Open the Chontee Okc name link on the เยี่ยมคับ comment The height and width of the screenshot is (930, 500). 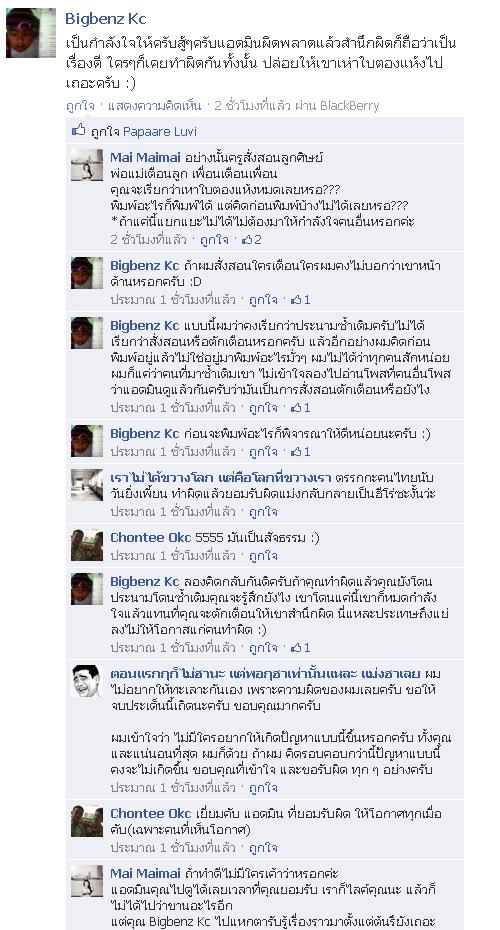(x=151, y=813)
